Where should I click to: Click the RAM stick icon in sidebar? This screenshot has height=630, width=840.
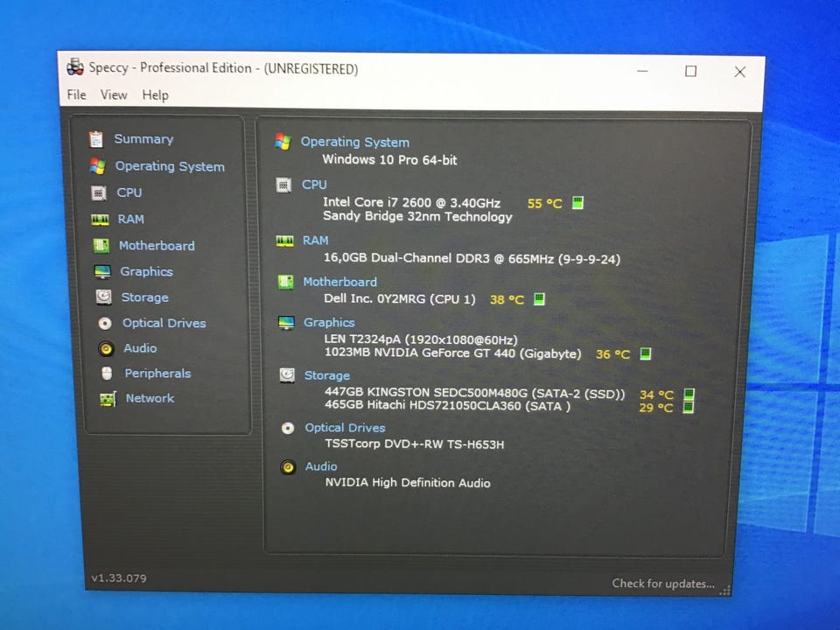tap(100, 220)
